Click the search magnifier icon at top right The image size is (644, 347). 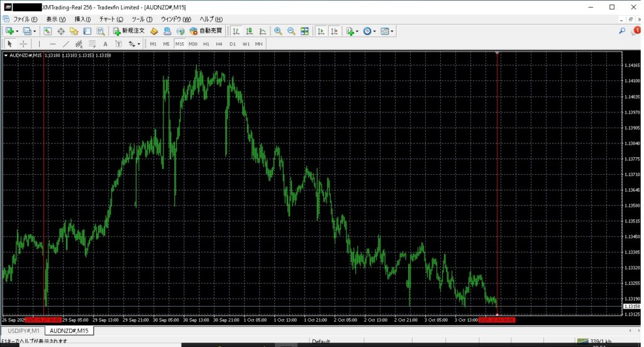622,31
